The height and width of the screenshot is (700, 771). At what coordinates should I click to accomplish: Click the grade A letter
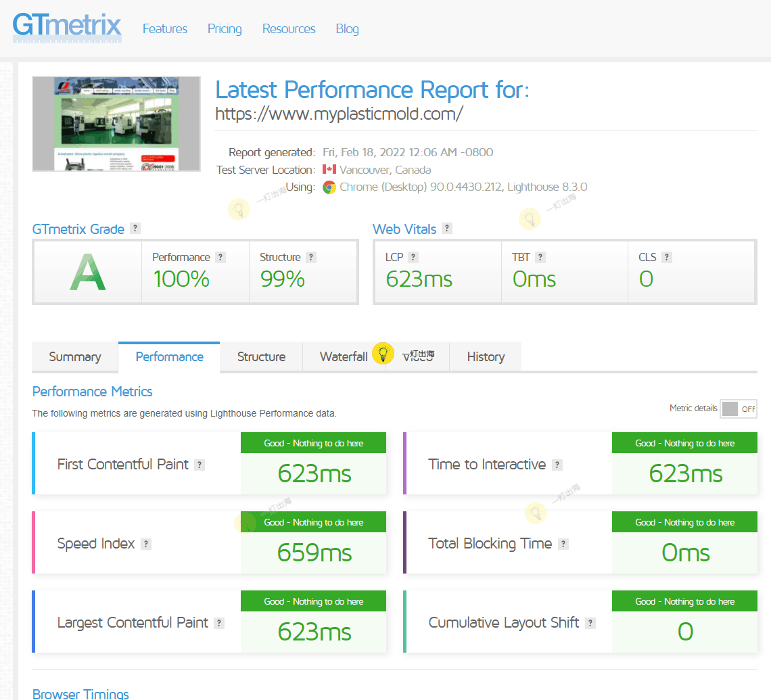click(x=87, y=272)
